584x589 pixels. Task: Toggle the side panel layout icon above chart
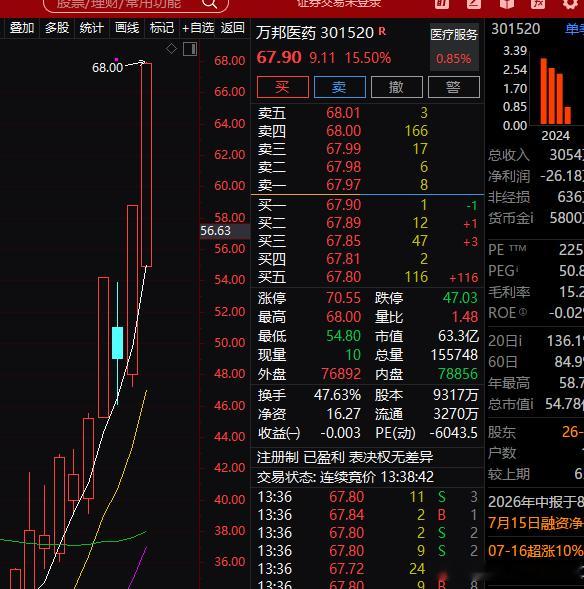[x=190, y=49]
